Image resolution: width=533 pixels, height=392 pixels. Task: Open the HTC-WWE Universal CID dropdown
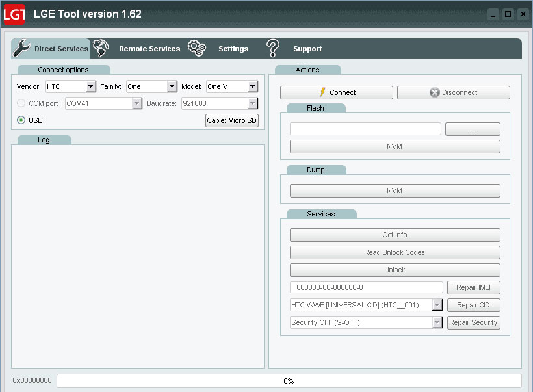click(437, 305)
